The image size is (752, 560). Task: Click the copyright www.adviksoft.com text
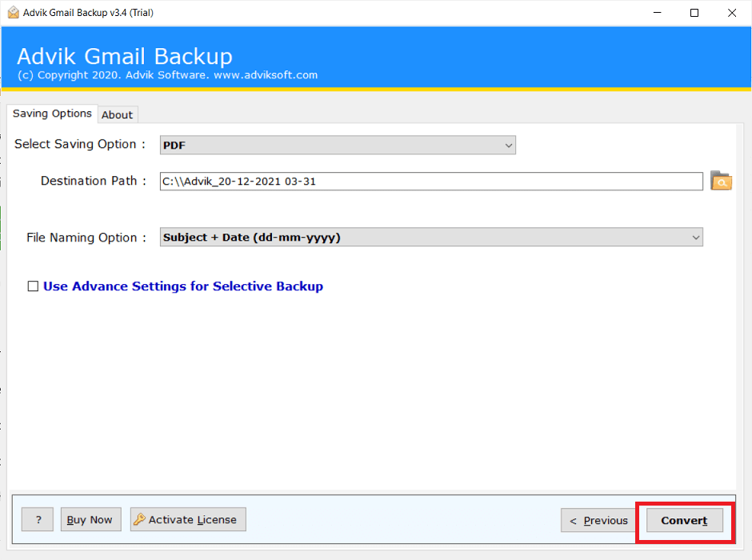point(167,75)
